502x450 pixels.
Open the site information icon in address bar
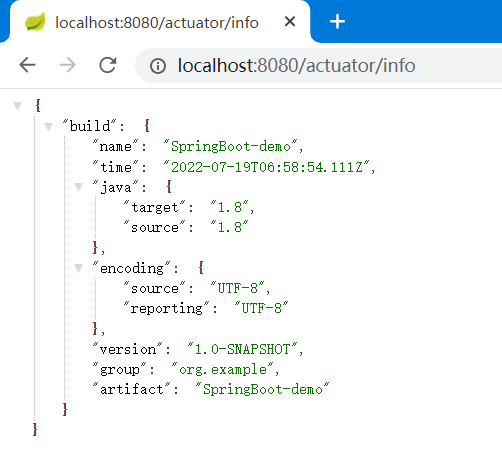(x=158, y=66)
